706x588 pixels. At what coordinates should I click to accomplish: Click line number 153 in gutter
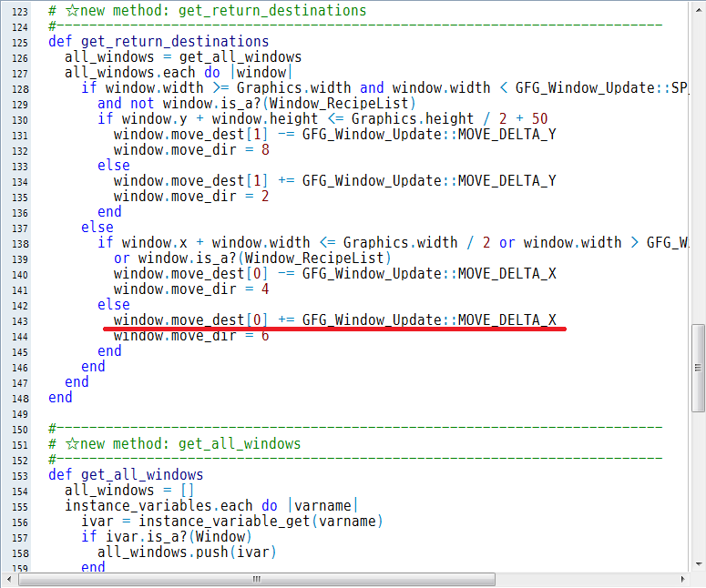[x=20, y=476]
